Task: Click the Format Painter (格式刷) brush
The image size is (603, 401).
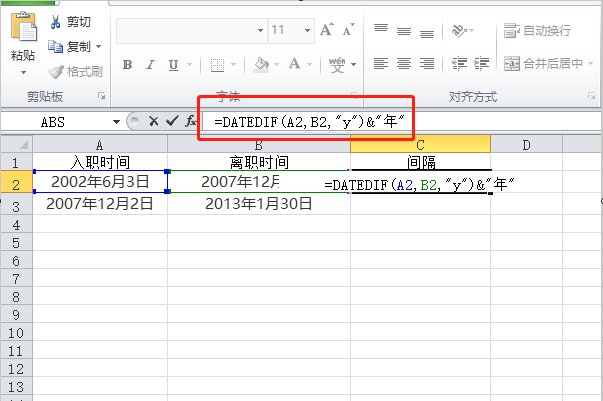Action: [57, 71]
